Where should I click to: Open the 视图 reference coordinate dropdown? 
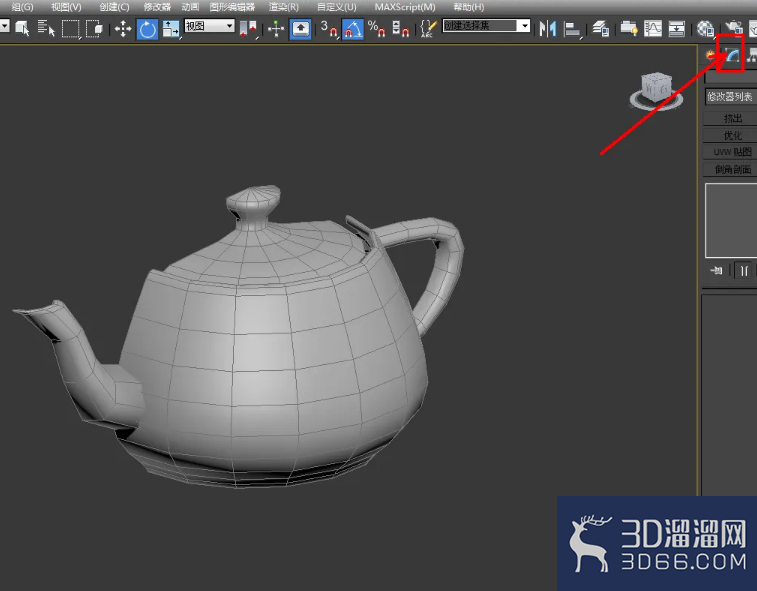(x=210, y=26)
